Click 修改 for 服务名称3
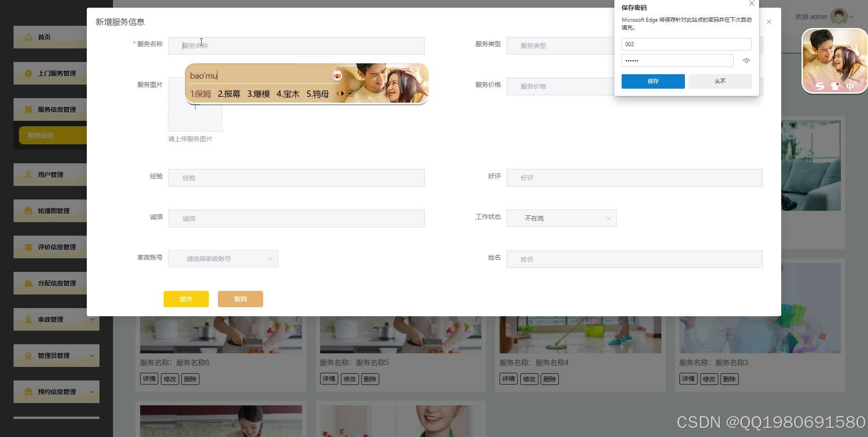The height and width of the screenshot is (437, 868). point(709,379)
